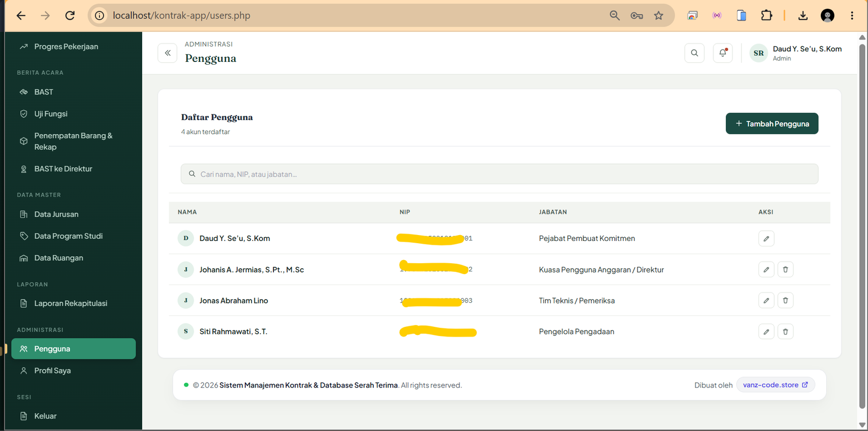
Task: Select Pengguna in sidebar
Action: 73,348
